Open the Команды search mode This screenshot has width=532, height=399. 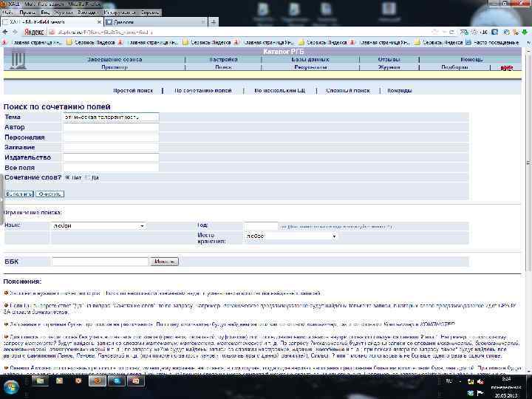coord(399,91)
